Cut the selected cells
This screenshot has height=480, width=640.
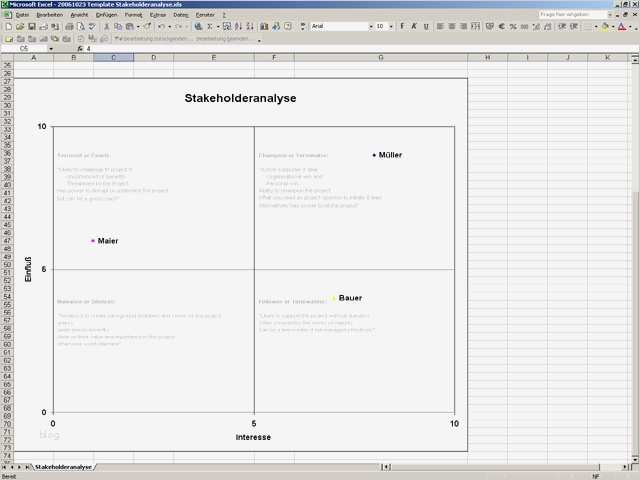pyautogui.click(x=106, y=27)
